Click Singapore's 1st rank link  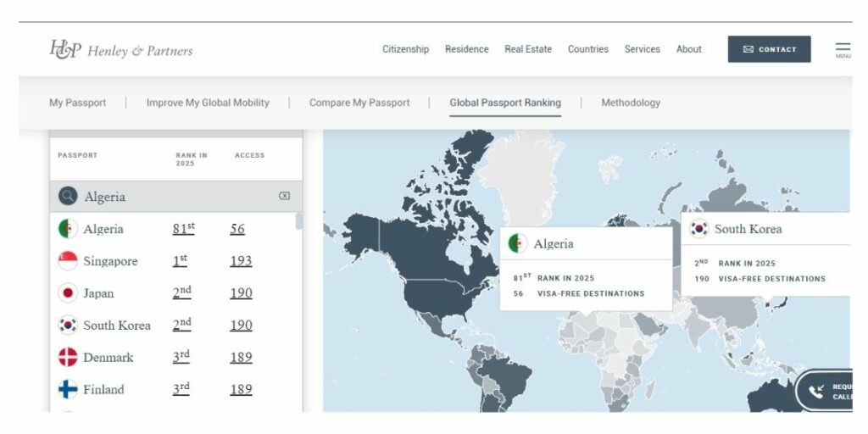pos(180,260)
